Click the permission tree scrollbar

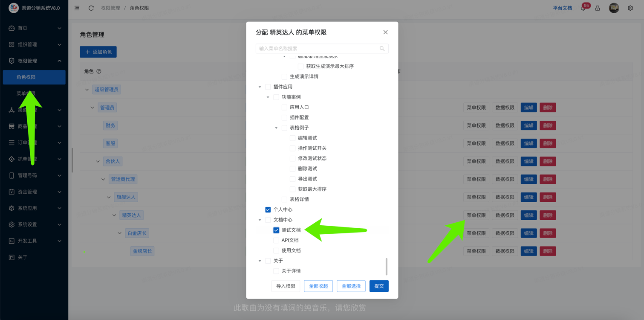point(387,266)
